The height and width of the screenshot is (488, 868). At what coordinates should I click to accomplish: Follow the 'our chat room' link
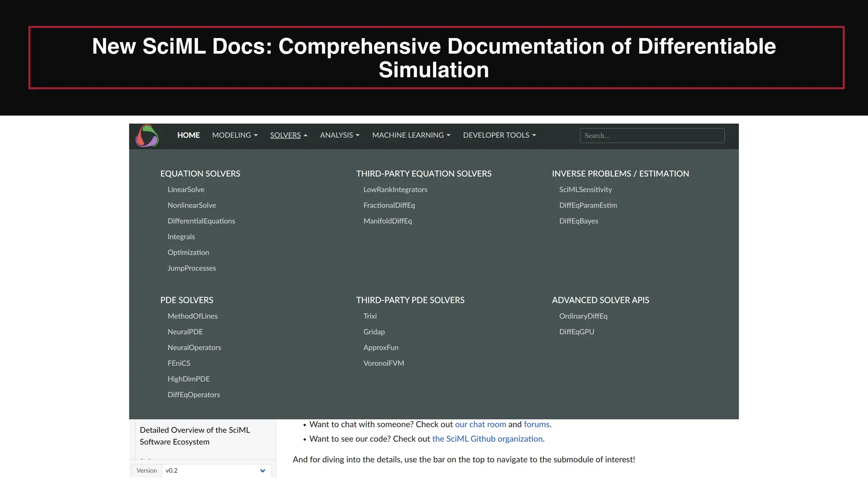(480, 424)
